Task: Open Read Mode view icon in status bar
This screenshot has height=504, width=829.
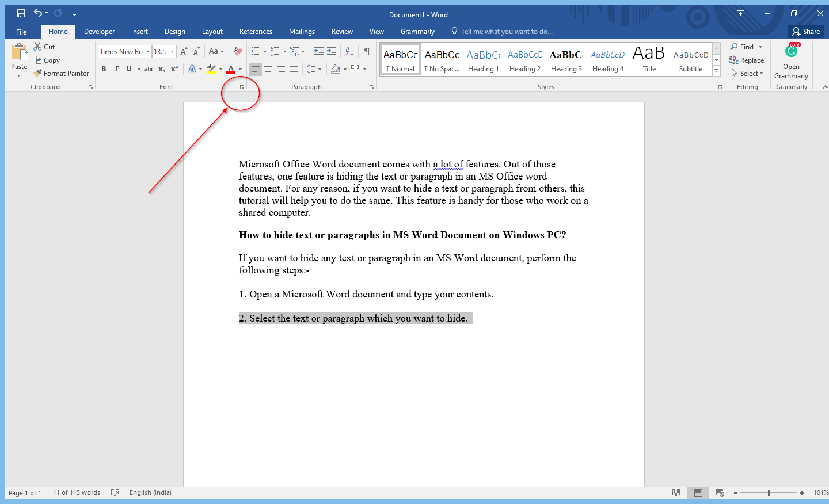Action: click(x=676, y=493)
